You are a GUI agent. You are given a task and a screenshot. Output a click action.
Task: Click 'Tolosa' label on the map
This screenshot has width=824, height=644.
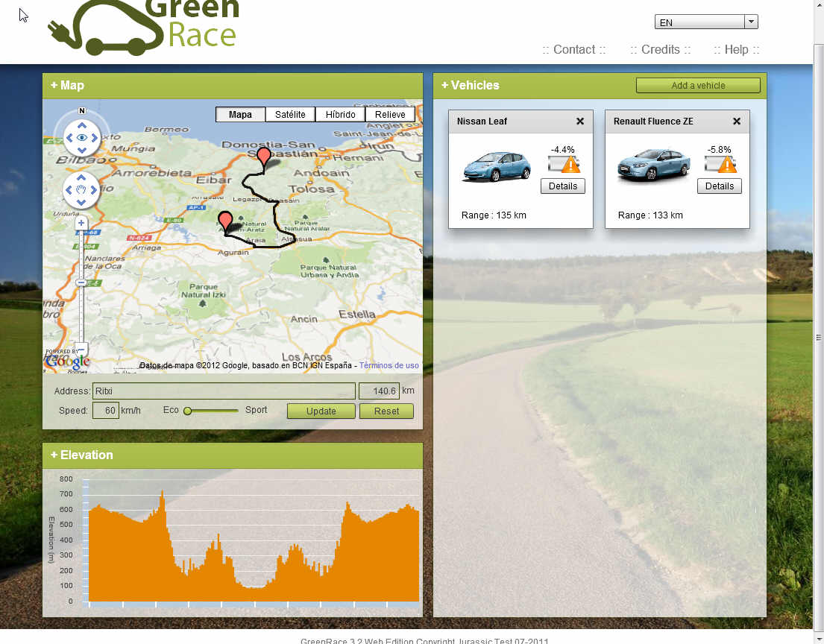click(311, 189)
